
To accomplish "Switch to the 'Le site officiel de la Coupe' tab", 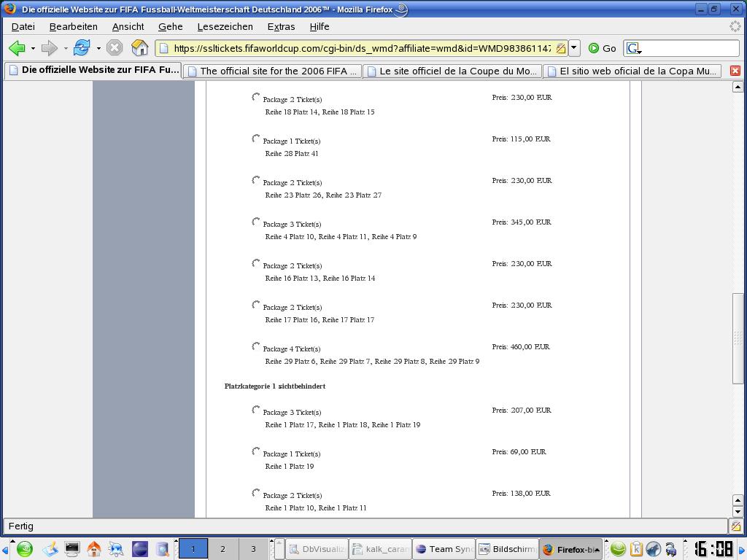I will (x=452, y=71).
